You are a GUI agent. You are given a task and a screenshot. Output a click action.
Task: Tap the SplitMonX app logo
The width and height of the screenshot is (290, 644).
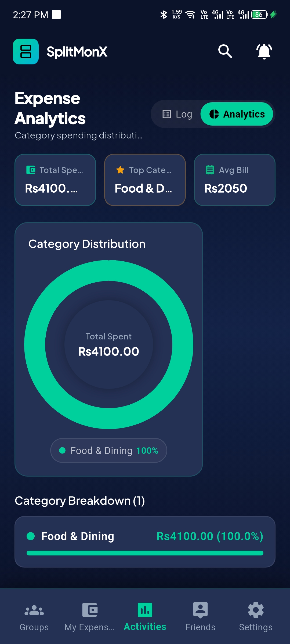pyautogui.click(x=26, y=52)
